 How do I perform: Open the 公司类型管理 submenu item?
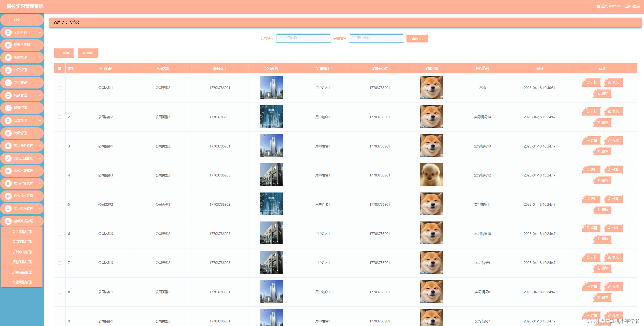tap(22, 242)
